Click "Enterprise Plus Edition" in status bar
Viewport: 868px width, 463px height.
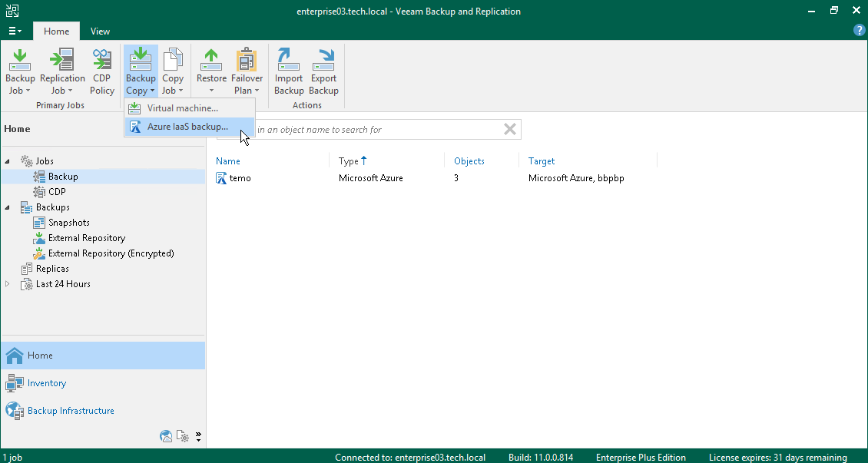click(641, 458)
